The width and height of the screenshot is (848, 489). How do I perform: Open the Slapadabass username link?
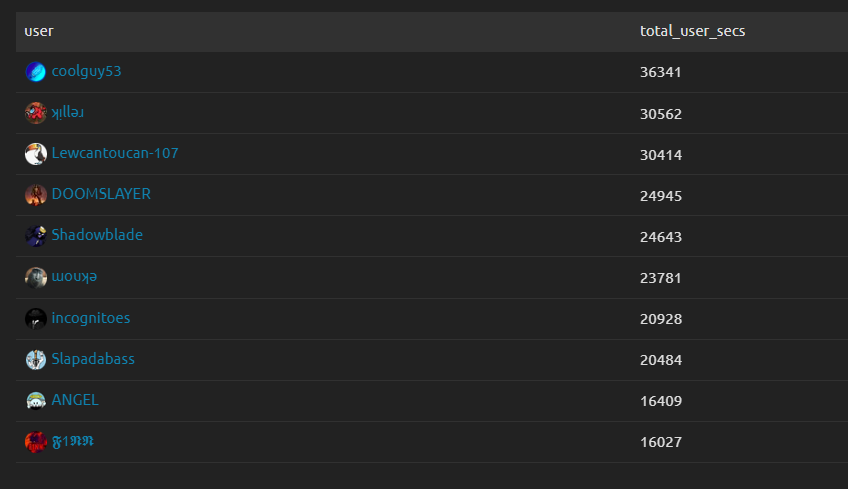point(93,359)
